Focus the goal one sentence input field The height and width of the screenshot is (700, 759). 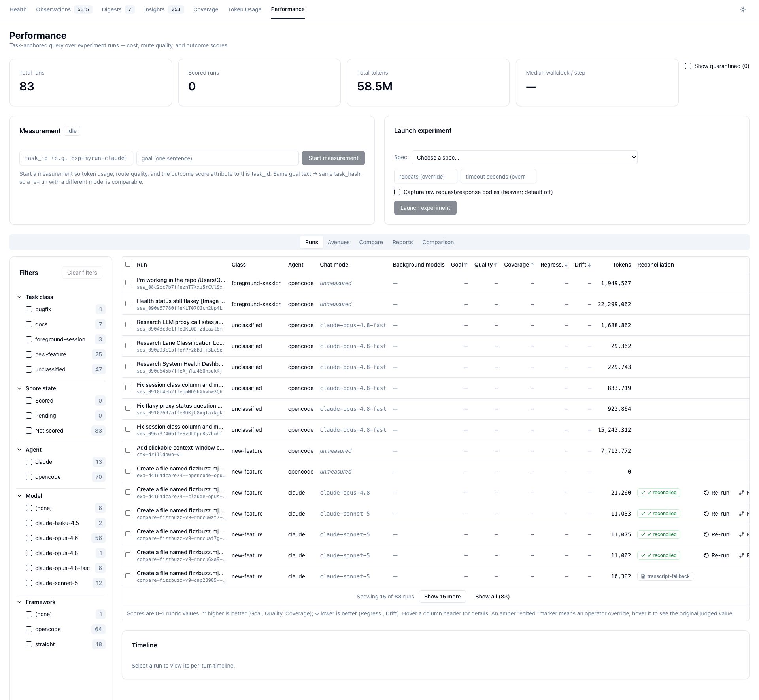coord(217,158)
